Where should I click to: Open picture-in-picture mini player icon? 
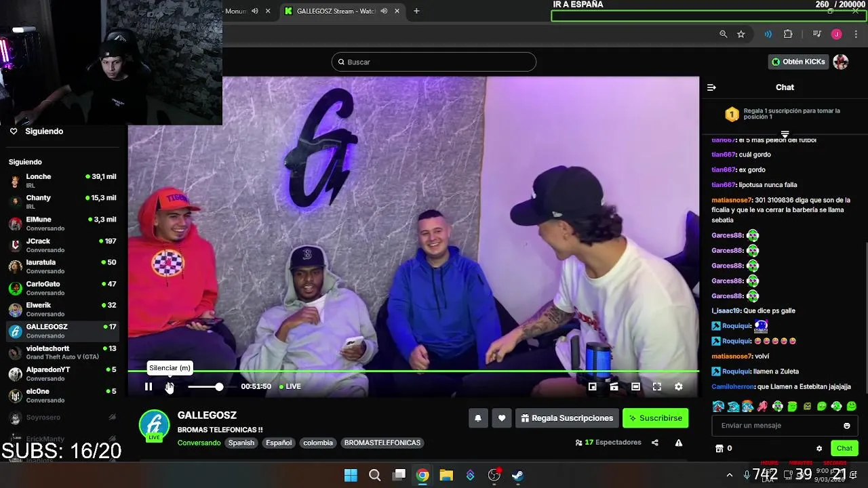pyautogui.click(x=592, y=386)
